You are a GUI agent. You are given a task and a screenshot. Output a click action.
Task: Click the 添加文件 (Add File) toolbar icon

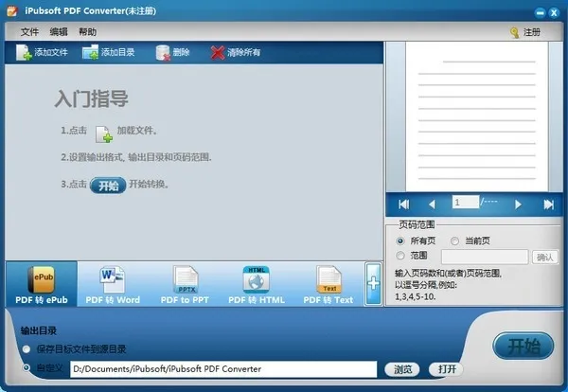[x=24, y=52]
